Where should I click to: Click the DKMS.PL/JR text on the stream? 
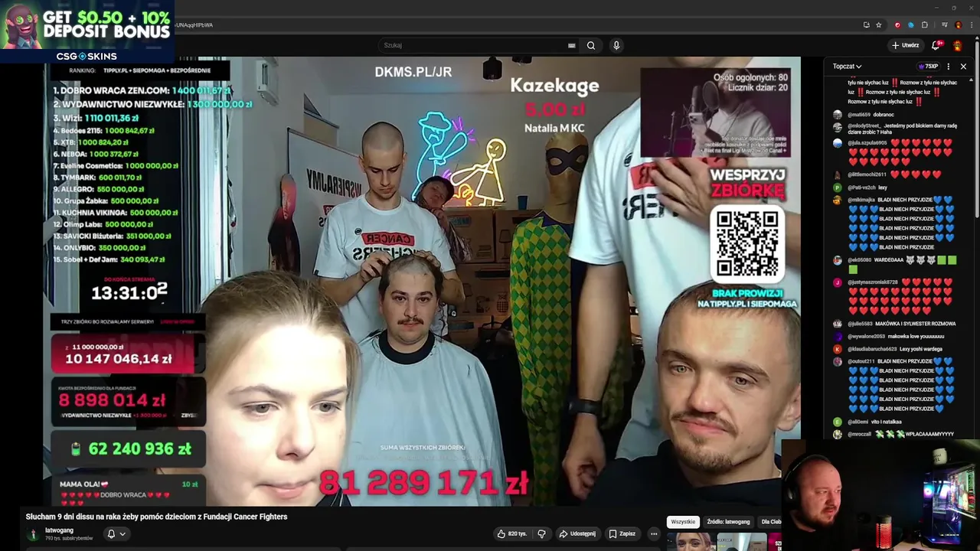click(x=413, y=72)
